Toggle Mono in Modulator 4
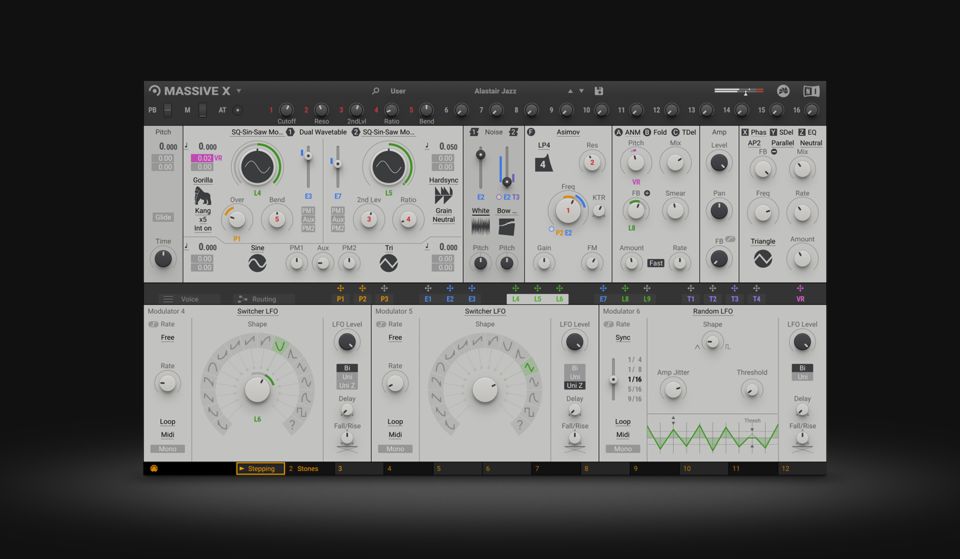The width and height of the screenshot is (960, 559). click(167, 449)
